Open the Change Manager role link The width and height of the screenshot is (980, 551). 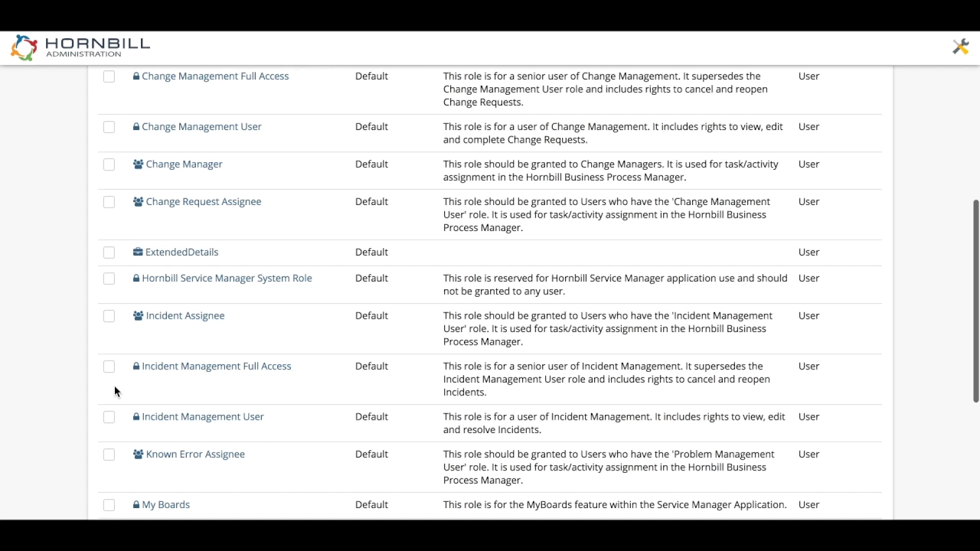184,165
